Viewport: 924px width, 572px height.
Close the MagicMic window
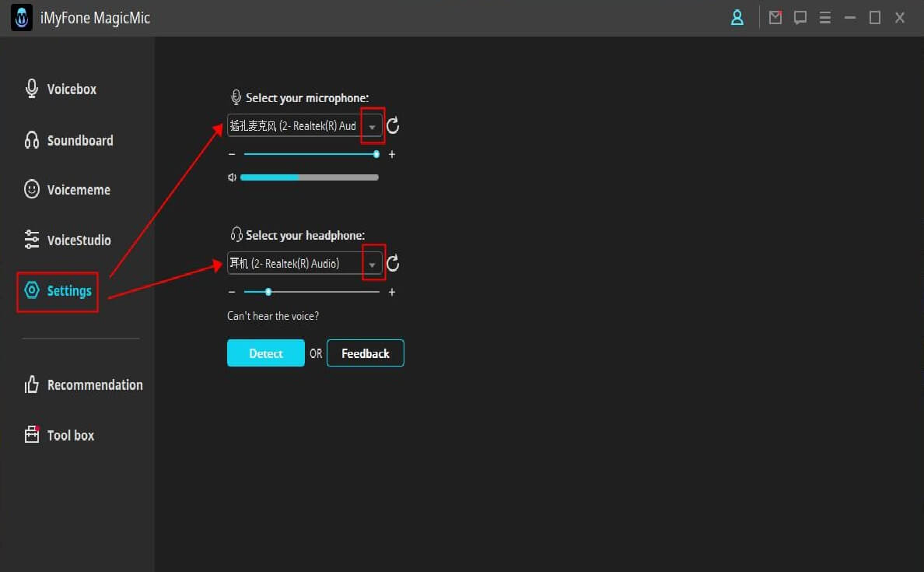click(x=900, y=18)
